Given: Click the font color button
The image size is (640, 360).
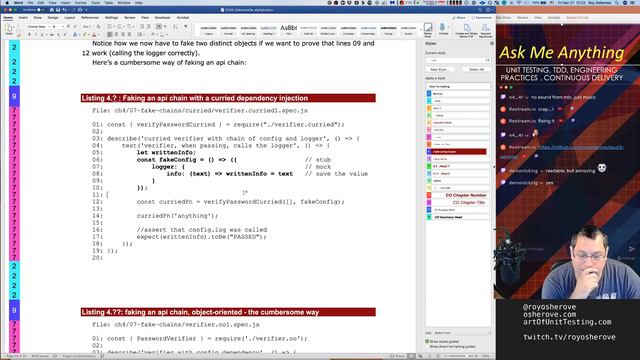Looking at the screenshot, I should [93, 35].
